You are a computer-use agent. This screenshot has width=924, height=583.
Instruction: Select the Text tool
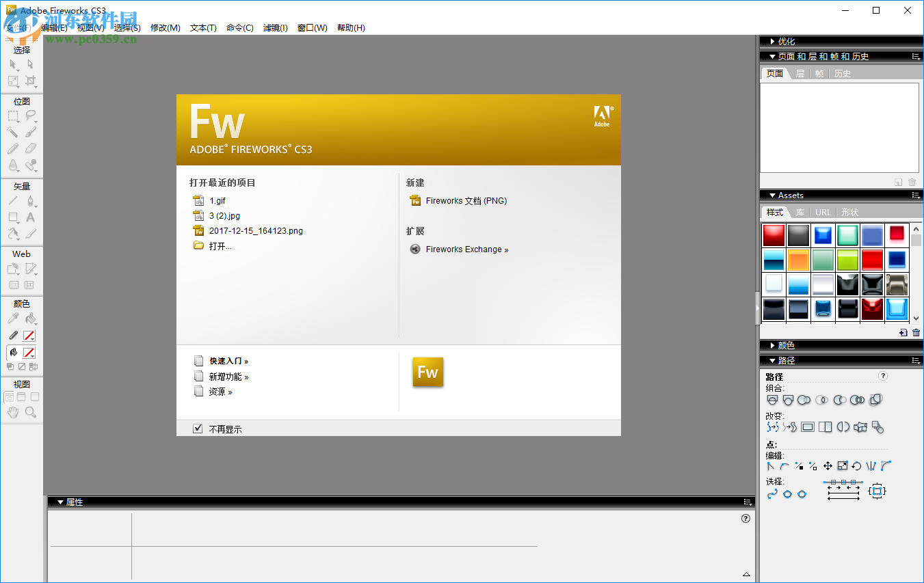pos(30,217)
